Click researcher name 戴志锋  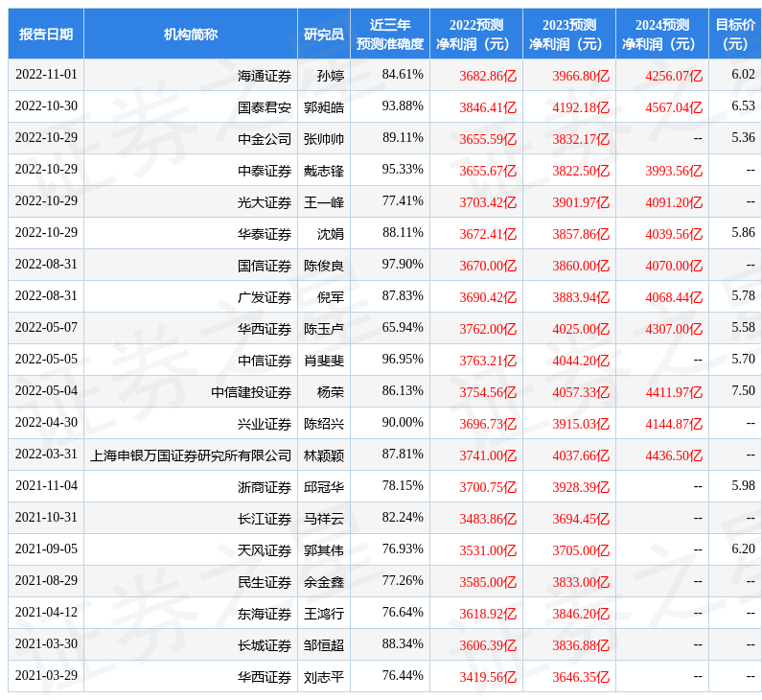coord(324,171)
